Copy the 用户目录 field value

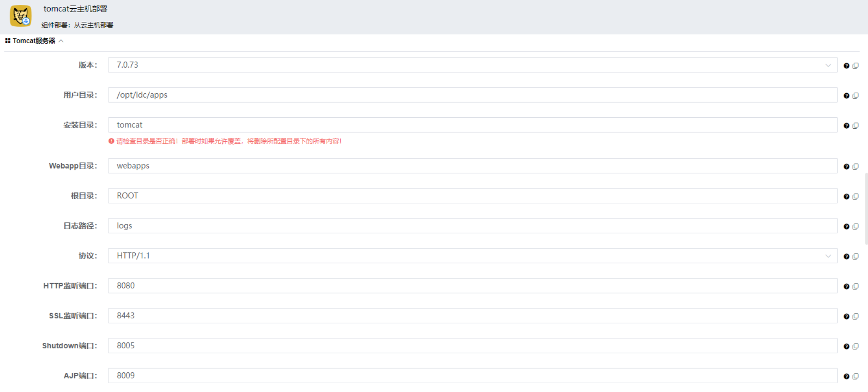[855, 96]
